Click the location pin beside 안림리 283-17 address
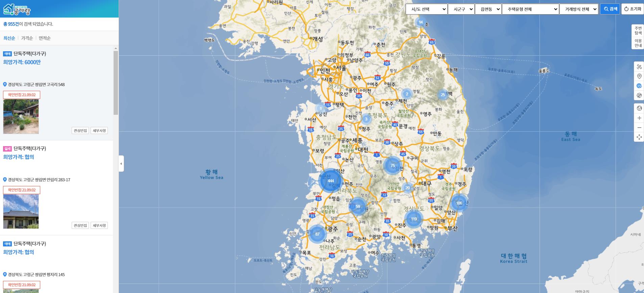Image resolution: width=644 pixels, height=293 pixels. [5, 180]
